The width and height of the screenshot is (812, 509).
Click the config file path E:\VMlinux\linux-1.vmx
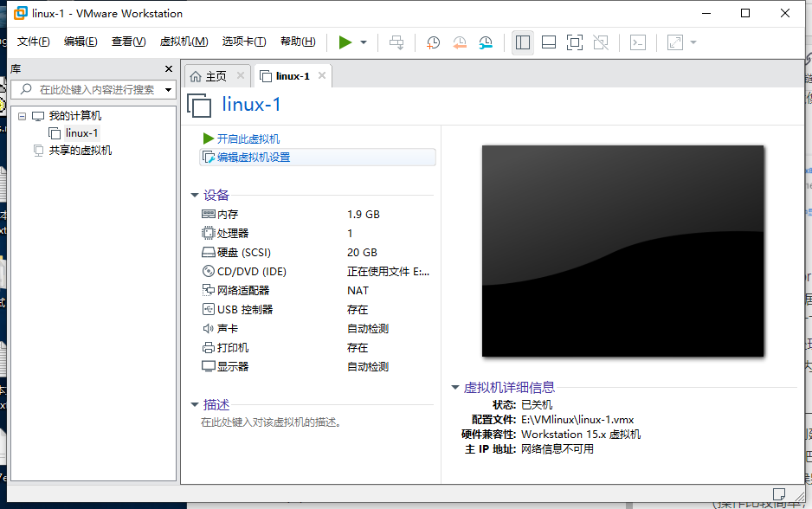[x=577, y=420]
